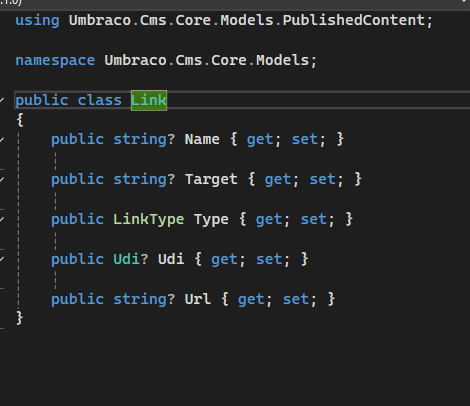Select the highlighted Link class name

point(149,100)
